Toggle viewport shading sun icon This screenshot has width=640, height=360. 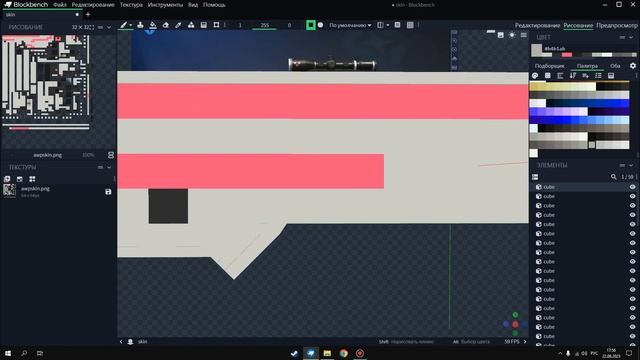coord(512,35)
